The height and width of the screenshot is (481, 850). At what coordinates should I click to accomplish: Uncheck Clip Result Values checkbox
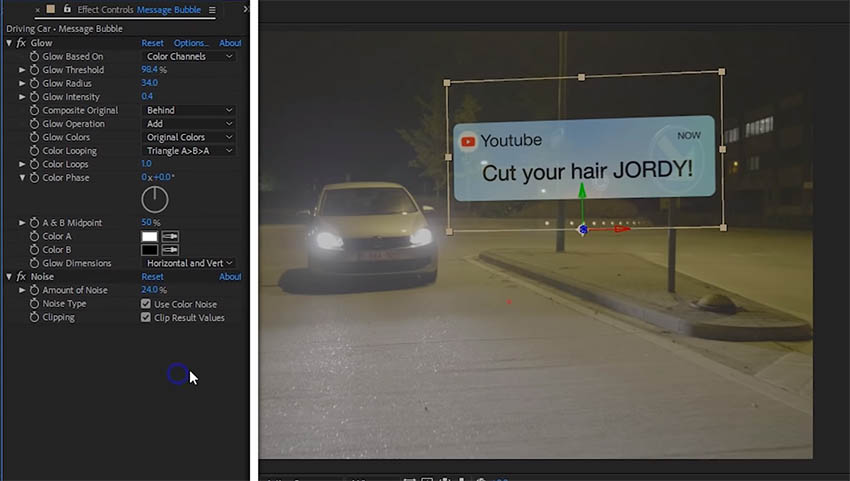click(146, 317)
